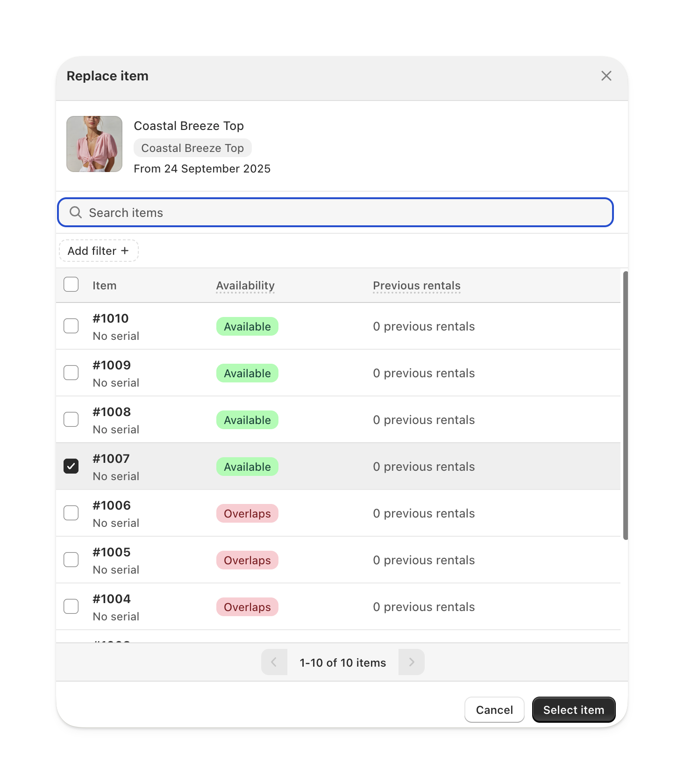Check the box for item #1010
This screenshot has width=684, height=784.
[x=71, y=326]
